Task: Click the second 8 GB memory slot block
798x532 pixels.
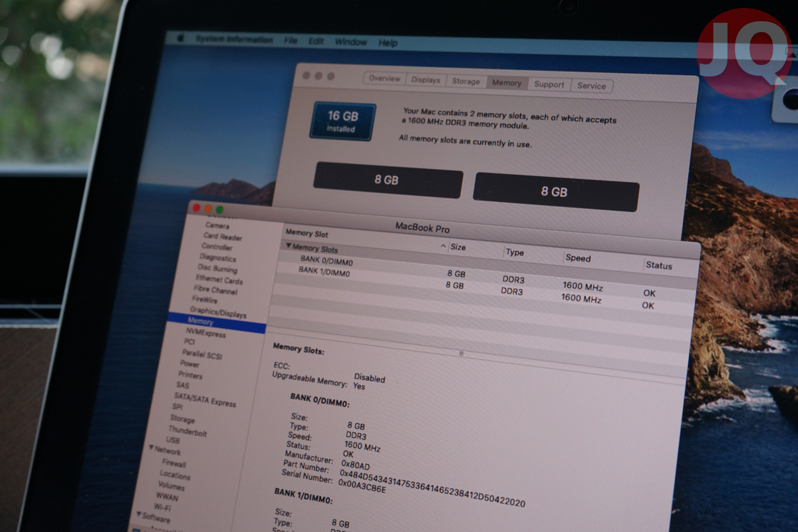Action: 556,192
